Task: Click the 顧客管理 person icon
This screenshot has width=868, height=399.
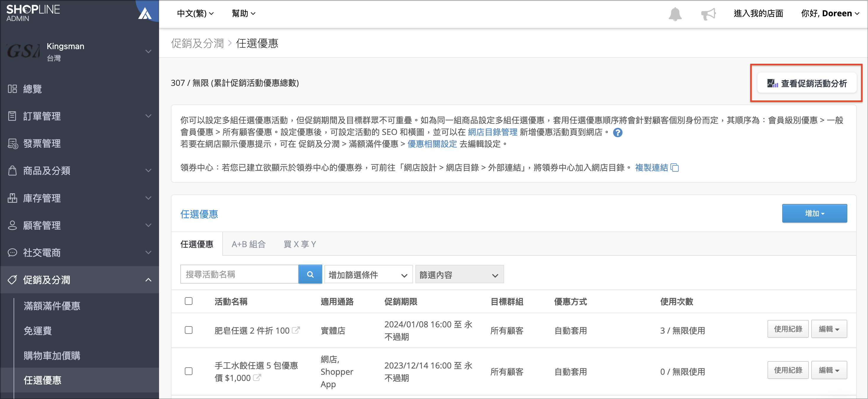Action: (x=12, y=225)
